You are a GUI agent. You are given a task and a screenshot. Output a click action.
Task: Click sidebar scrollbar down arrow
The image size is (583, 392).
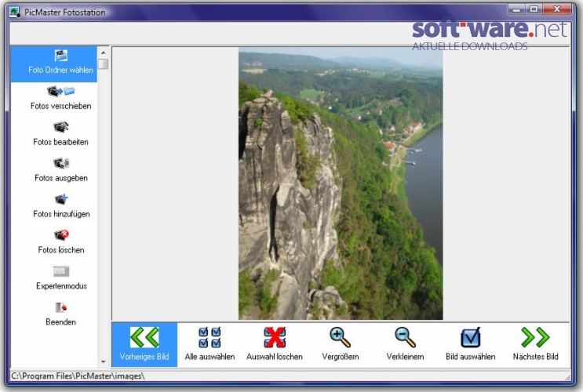point(104,361)
